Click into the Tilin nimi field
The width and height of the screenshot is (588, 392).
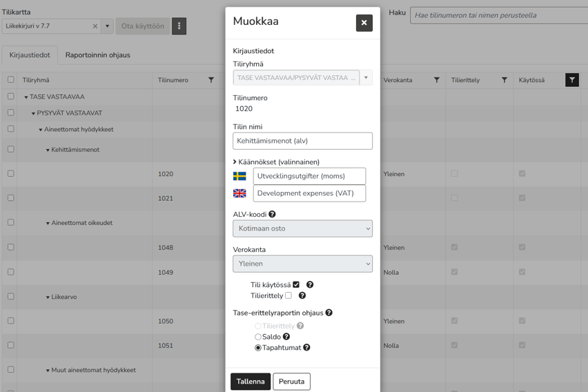[302, 141]
